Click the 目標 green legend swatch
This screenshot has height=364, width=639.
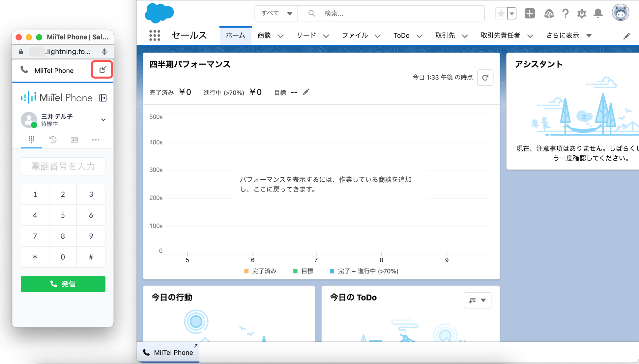pos(295,271)
